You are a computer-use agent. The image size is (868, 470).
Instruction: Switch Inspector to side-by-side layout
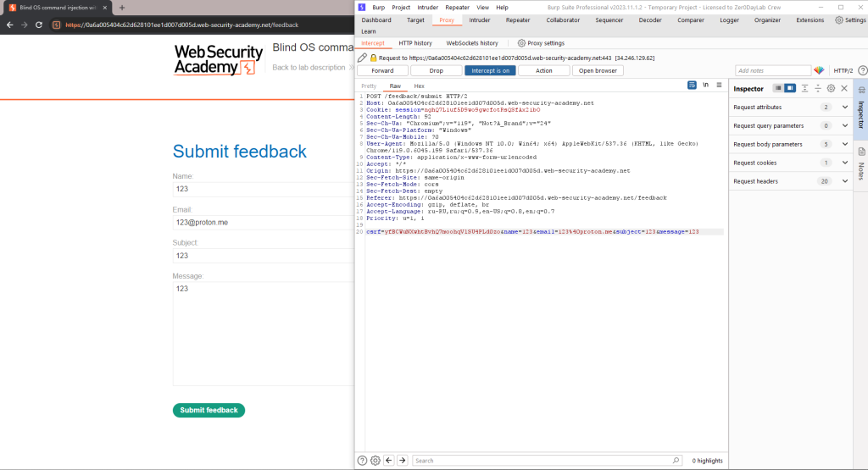790,88
